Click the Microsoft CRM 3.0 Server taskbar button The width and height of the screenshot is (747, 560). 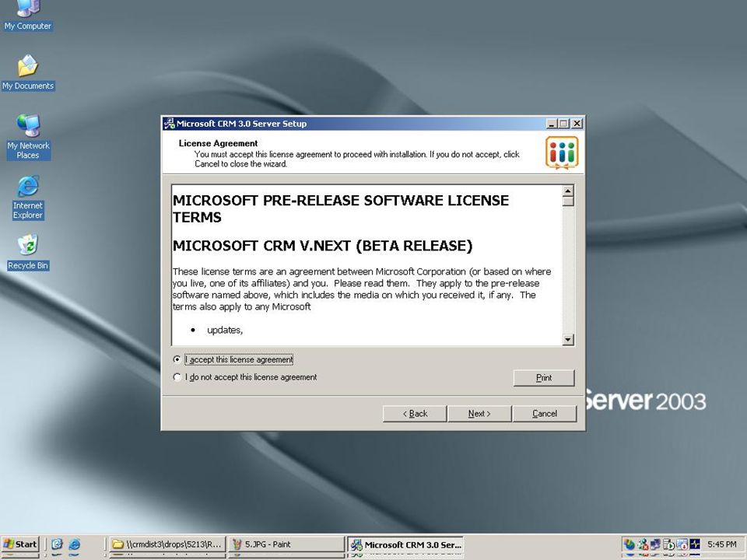[x=405, y=544]
